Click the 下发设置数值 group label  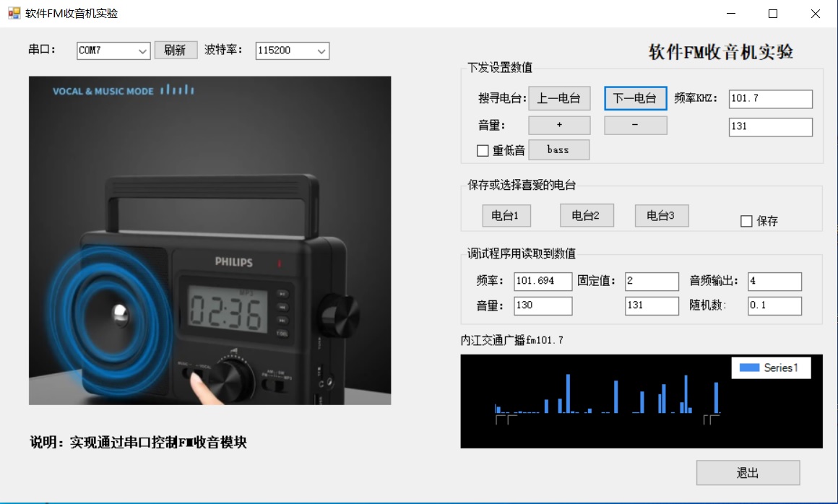tap(500, 67)
